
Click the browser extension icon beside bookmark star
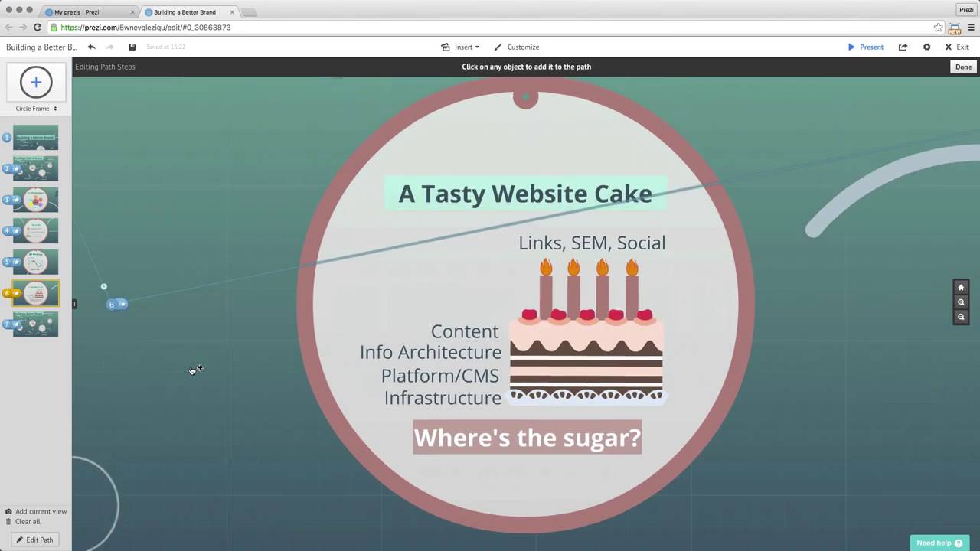pos(955,28)
